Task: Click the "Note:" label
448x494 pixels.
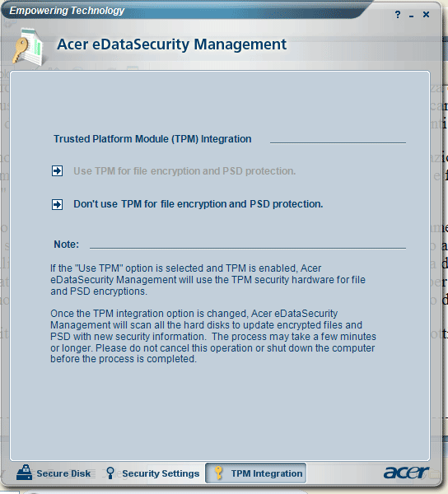Action: click(x=66, y=245)
